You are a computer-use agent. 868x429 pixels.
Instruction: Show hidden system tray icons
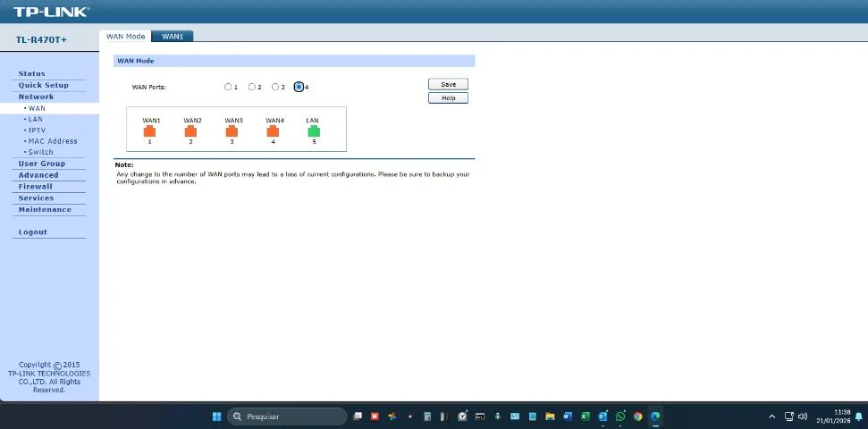tap(771, 416)
